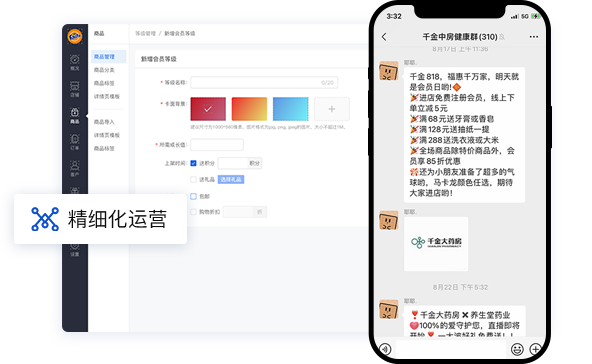
Task: Focus the 积分 points amount field
Action: (x=233, y=163)
